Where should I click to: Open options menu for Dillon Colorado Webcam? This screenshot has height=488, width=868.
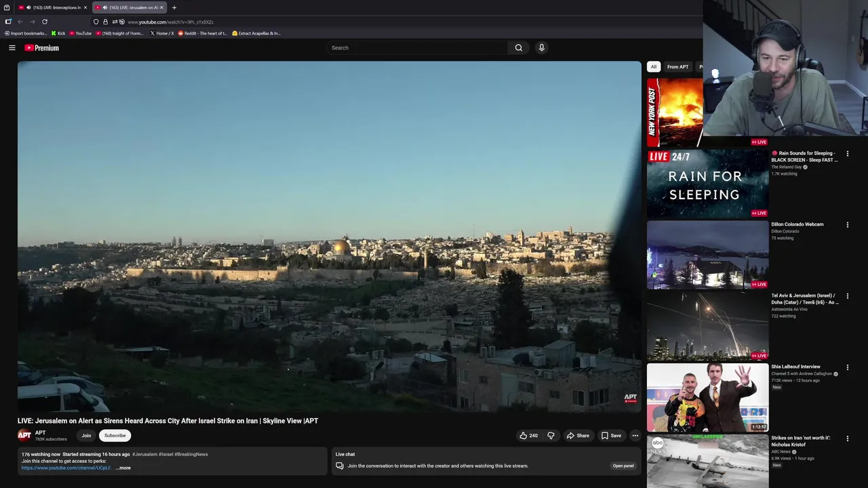point(847,225)
